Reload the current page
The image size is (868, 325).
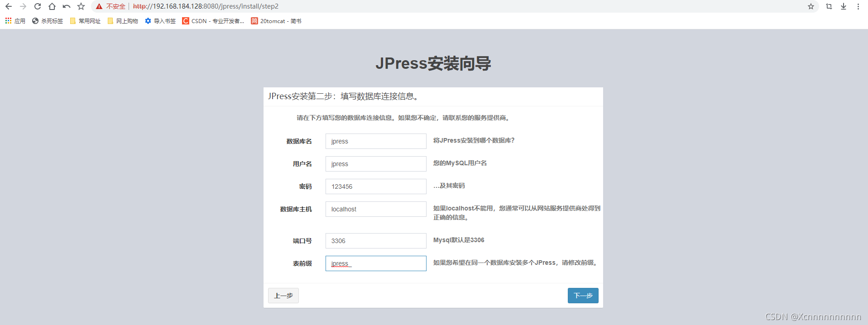pyautogui.click(x=38, y=6)
